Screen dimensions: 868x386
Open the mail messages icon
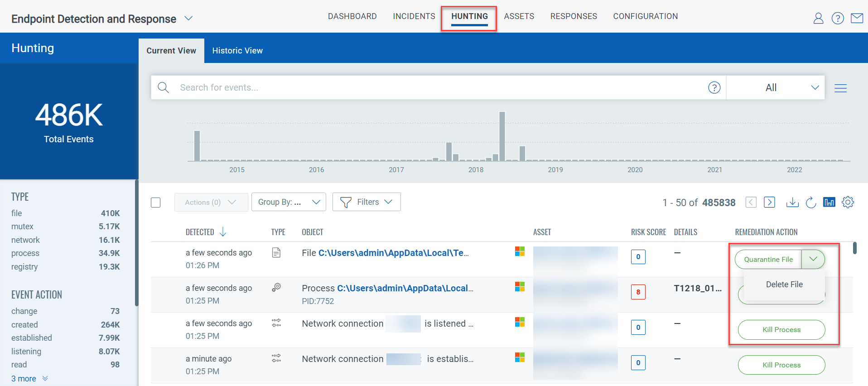(x=857, y=18)
